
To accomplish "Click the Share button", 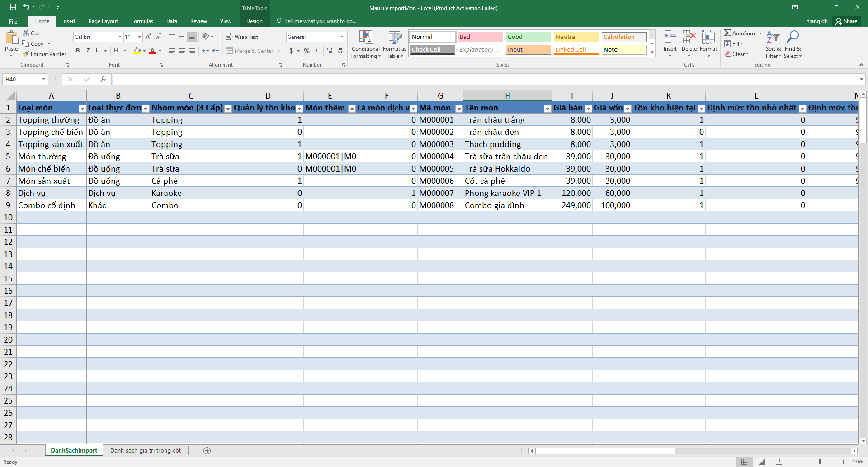I will tap(847, 21).
